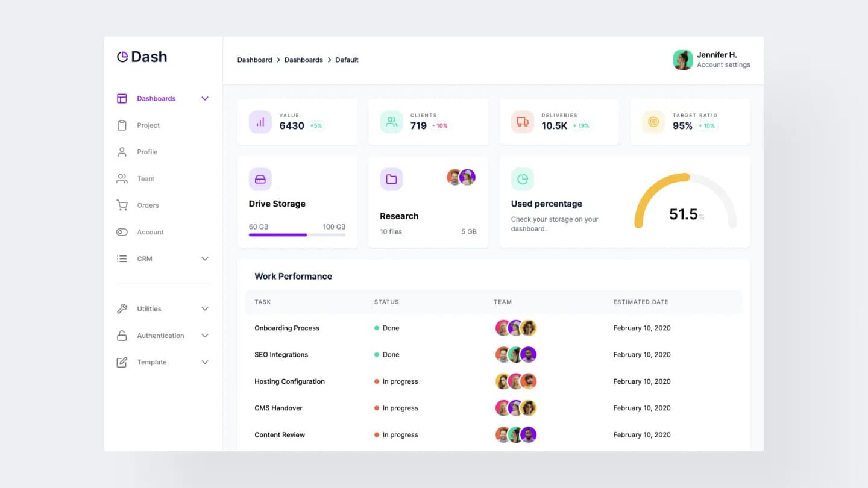Click the Used percentage pie chart icon

(x=523, y=179)
